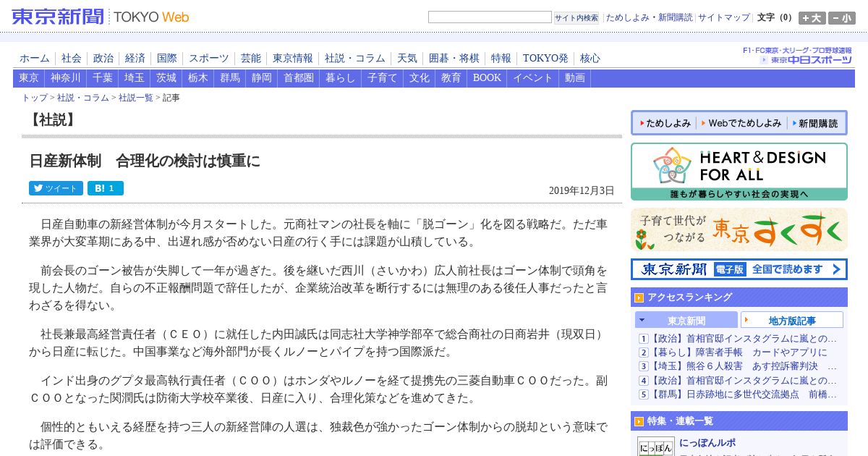Open the スポーツ section menu
The image size is (868, 456).
[209, 58]
